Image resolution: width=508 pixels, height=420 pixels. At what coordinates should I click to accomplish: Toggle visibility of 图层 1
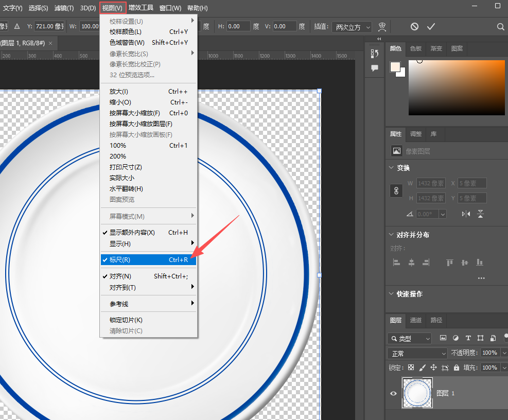(x=394, y=393)
